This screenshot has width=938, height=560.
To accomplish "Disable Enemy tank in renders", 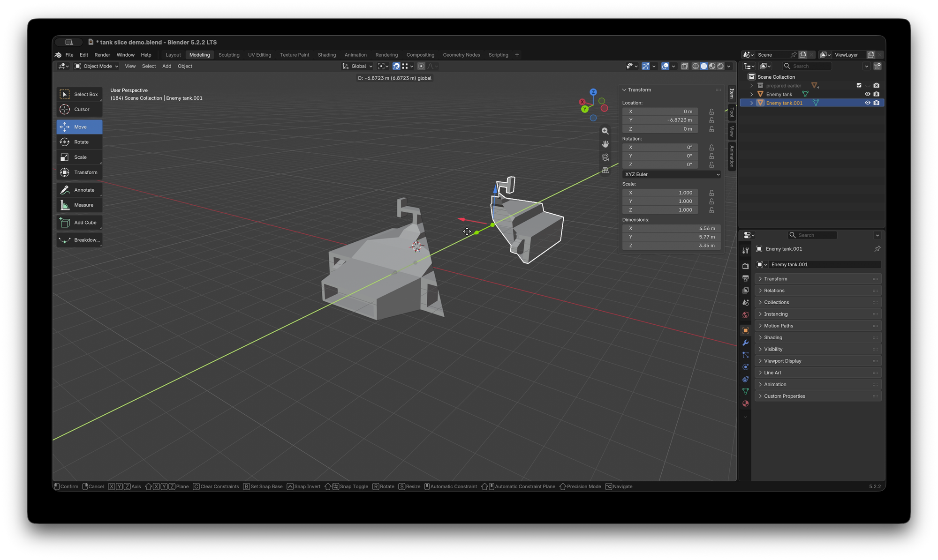I will [x=876, y=94].
